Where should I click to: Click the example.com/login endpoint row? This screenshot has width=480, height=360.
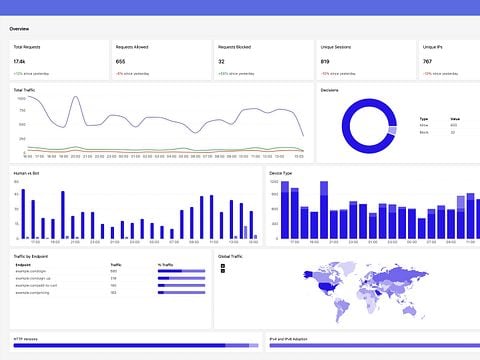pos(110,271)
